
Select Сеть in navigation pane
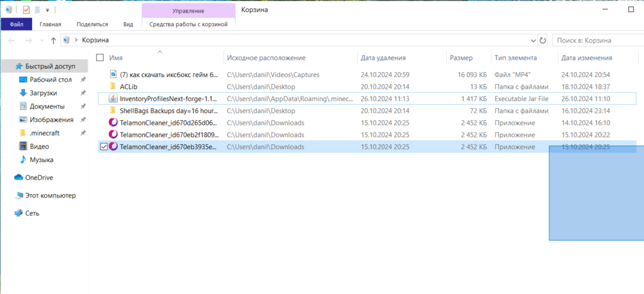coord(32,213)
